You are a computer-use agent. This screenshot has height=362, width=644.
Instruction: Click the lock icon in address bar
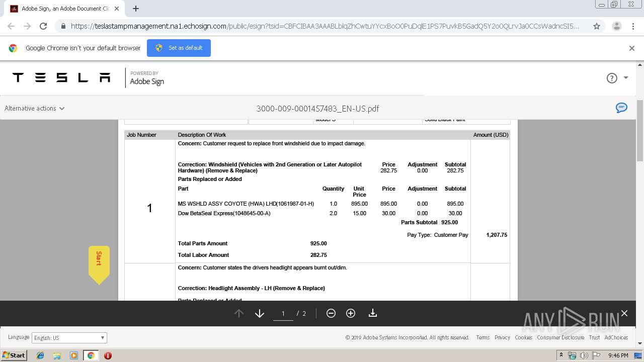coord(63,26)
